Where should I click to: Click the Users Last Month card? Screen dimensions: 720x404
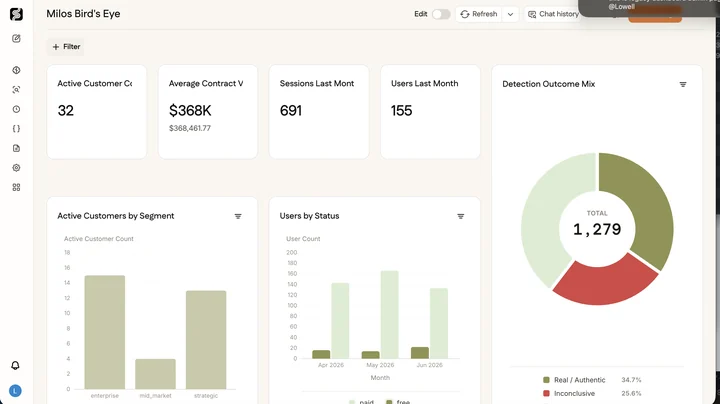(430, 112)
